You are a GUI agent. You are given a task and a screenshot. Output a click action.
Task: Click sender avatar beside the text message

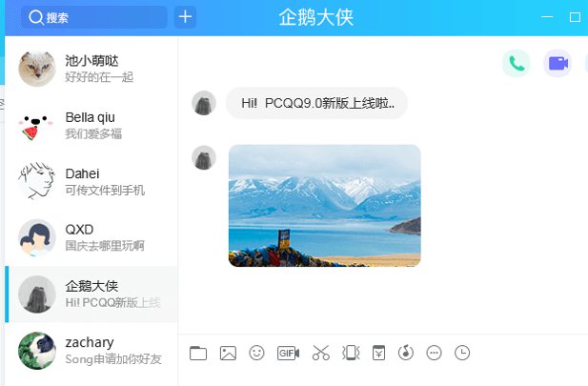[x=204, y=103]
